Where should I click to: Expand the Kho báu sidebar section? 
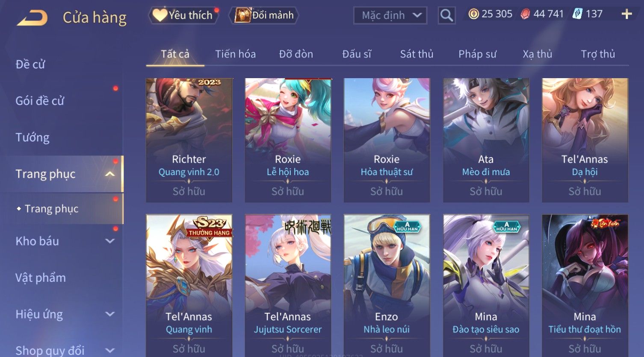point(110,241)
